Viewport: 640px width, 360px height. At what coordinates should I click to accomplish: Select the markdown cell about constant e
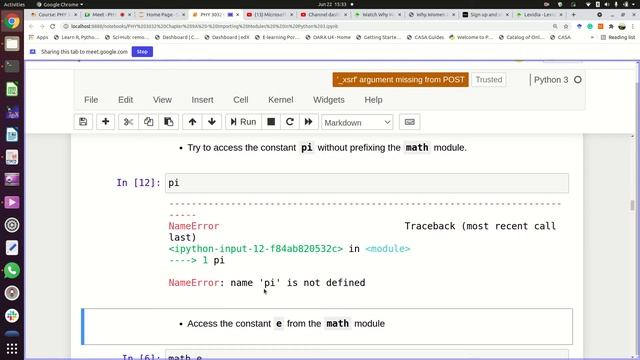pyautogui.click(x=327, y=326)
